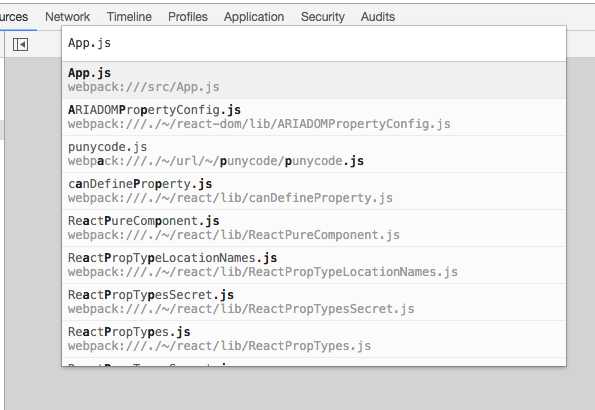The width and height of the screenshot is (595, 410).
Task: Open the Profiles tab
Action: click(188, 17)
